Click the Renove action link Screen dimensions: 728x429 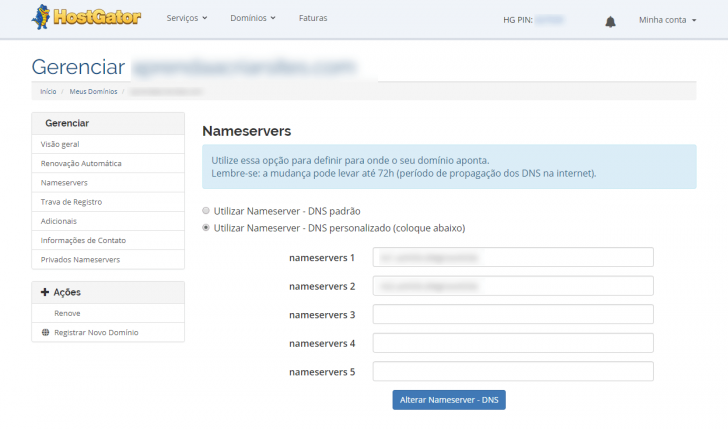tap(67, 313)
